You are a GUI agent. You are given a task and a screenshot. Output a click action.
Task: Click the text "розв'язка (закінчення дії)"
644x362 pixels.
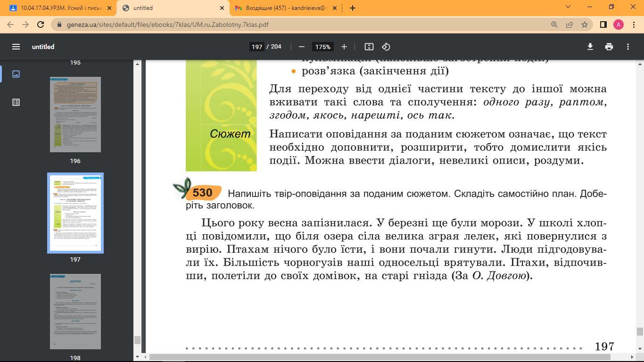click(375, 71)
